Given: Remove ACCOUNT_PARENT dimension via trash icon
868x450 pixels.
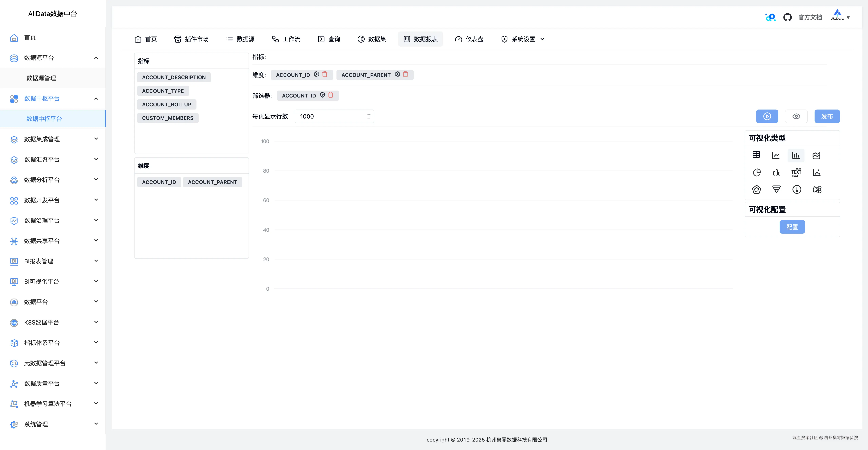Looking at the screenshot, I should (405, 74).
